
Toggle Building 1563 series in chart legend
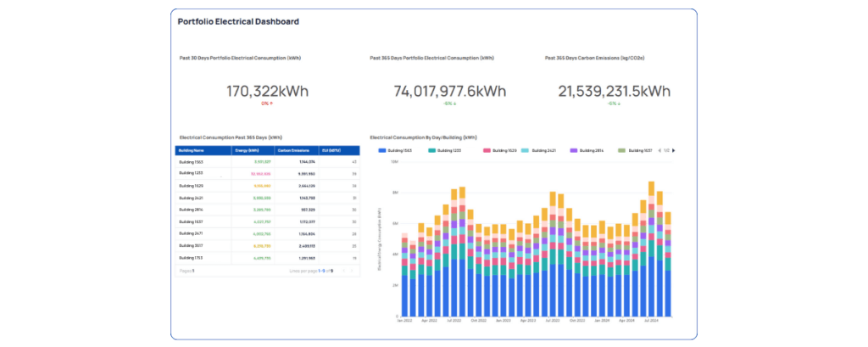point(397,150)
